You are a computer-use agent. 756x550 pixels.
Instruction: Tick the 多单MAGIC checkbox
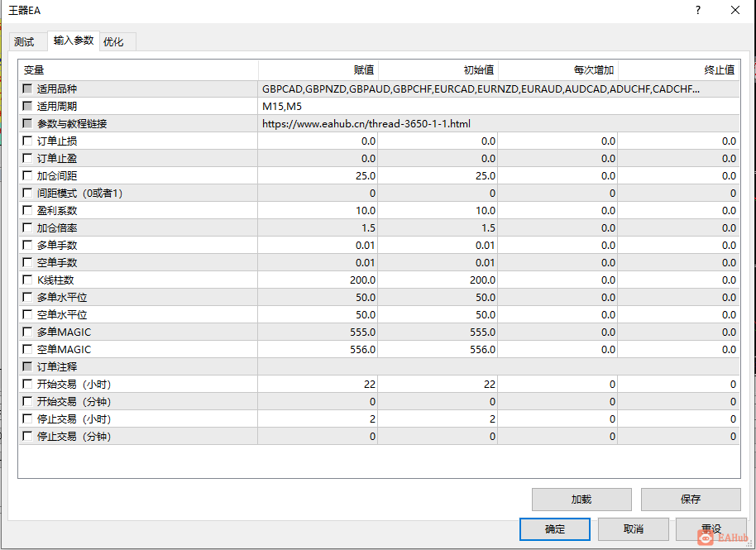[x=27, y=332]
